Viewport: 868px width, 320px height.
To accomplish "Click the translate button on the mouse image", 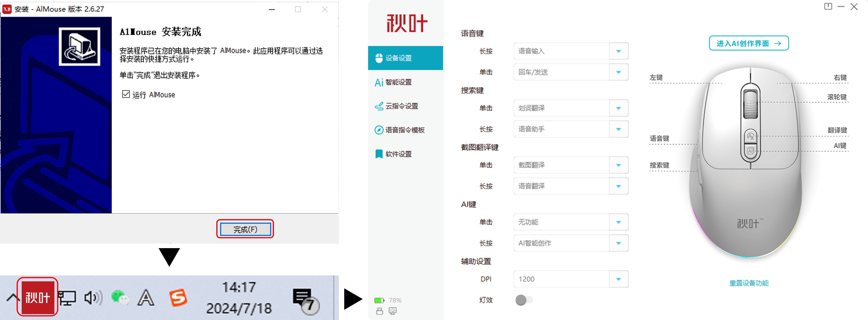I will (x=750, y=136).
